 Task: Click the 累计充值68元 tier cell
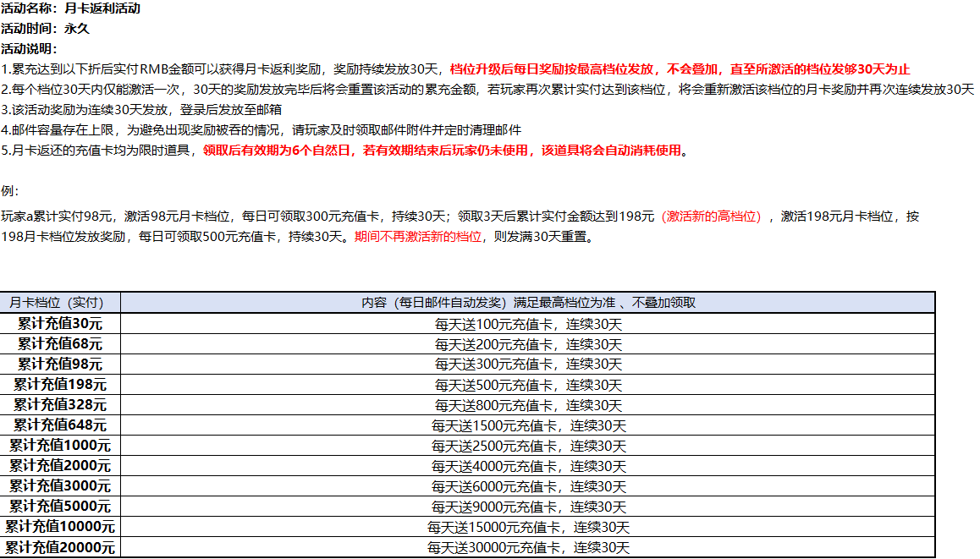pyautogui.click(x=60, y=343)
